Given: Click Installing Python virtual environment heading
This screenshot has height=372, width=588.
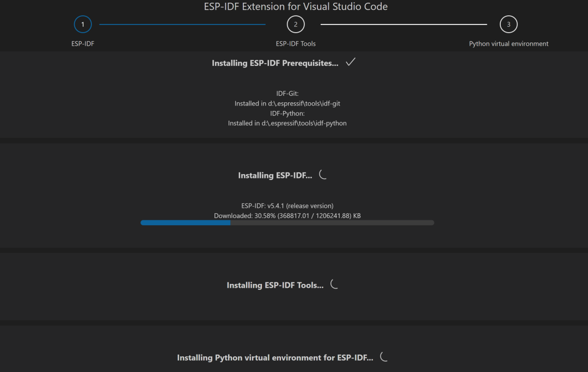Looking at the screenshot, I should pyautogui.click(x=275, y=358).
